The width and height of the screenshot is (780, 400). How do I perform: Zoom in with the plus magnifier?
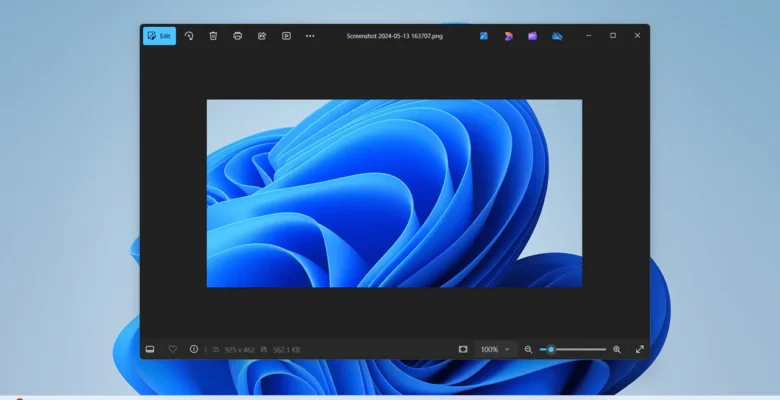[616, 349]
